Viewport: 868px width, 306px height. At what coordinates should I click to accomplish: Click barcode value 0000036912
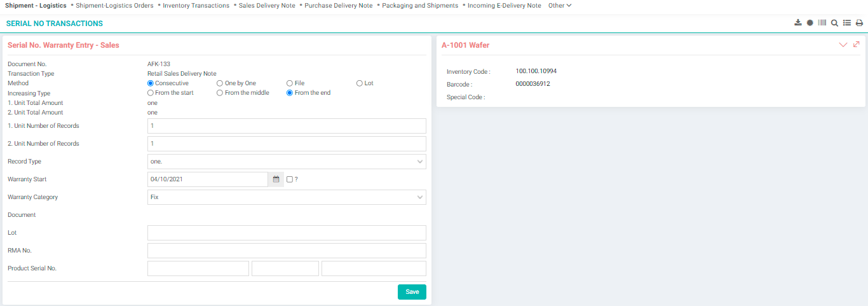point(533,84)
